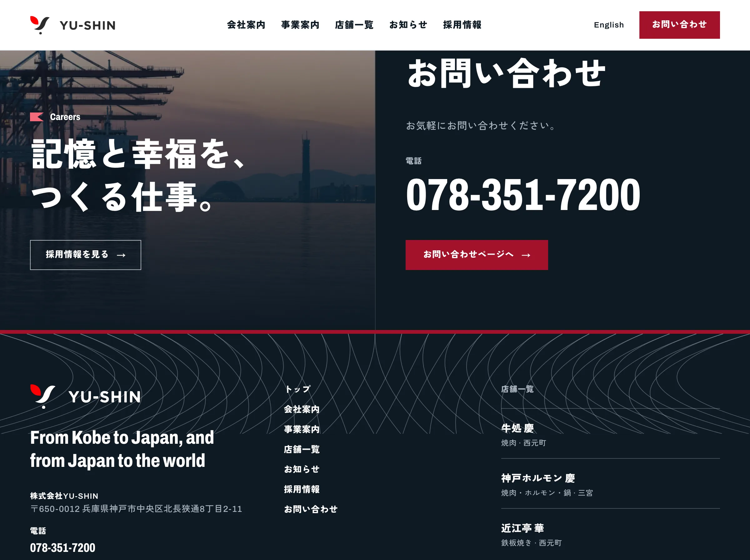Click the pink flag icon beside Careers

[x=37, y=117]
